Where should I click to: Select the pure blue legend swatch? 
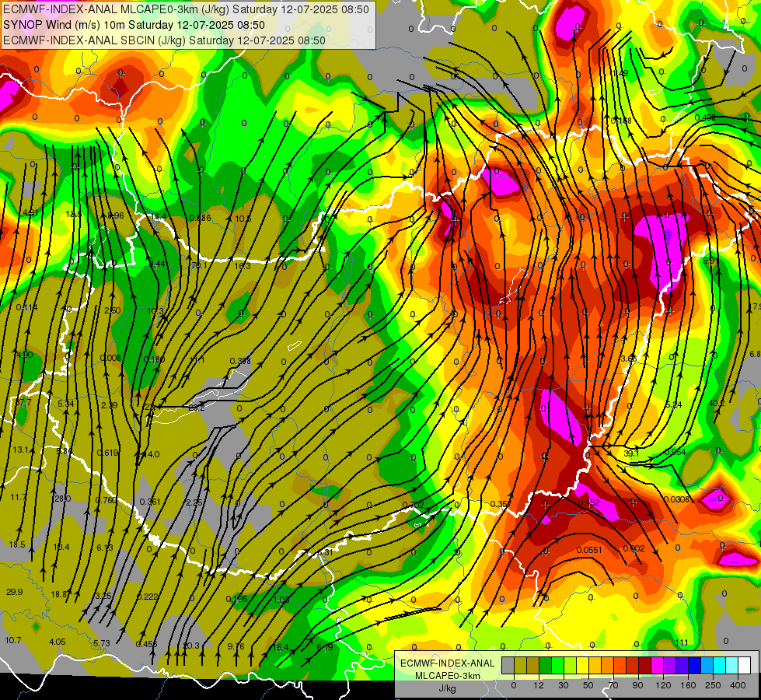click(x=696, y=665)
